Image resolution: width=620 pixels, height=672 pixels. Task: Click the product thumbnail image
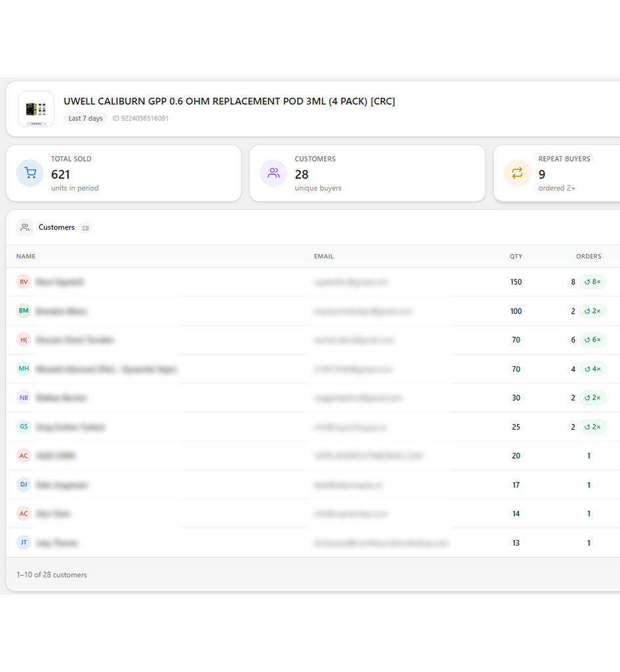click(36, 109)
